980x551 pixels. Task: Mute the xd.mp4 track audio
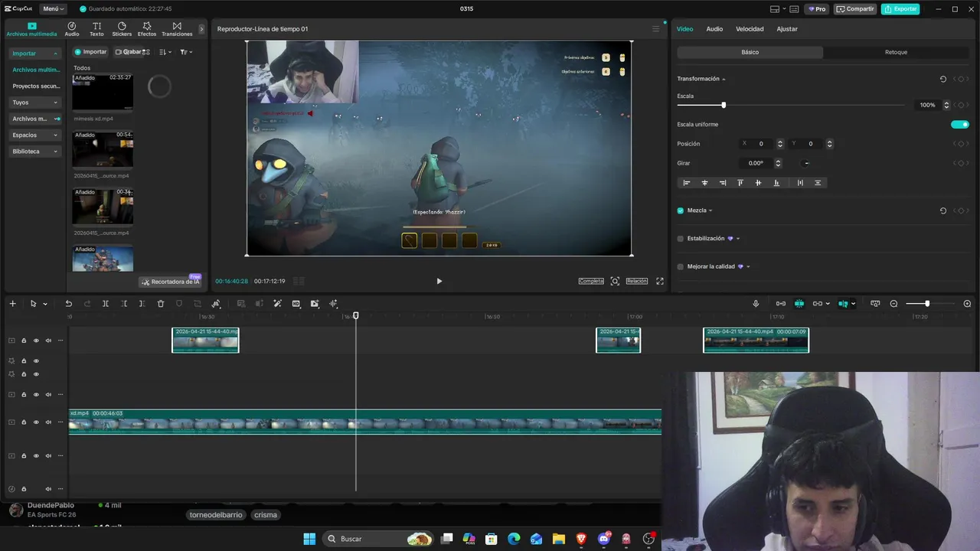point(48,422)
